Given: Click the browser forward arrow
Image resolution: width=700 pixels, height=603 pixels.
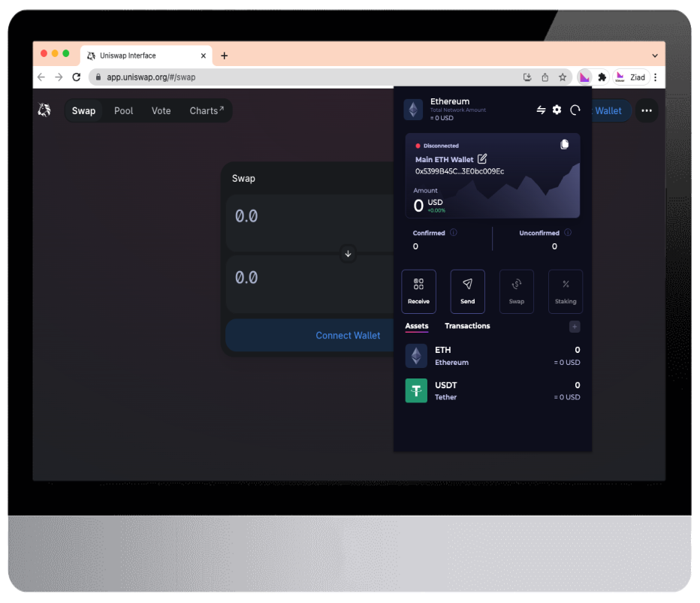Looking at the screenshot, I should point(59,77).
